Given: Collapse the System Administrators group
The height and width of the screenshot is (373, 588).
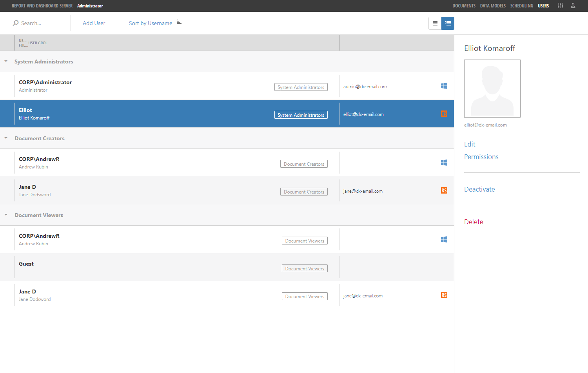Looking at the screenshot, I should pyautogui.click(x=5, y=61).
